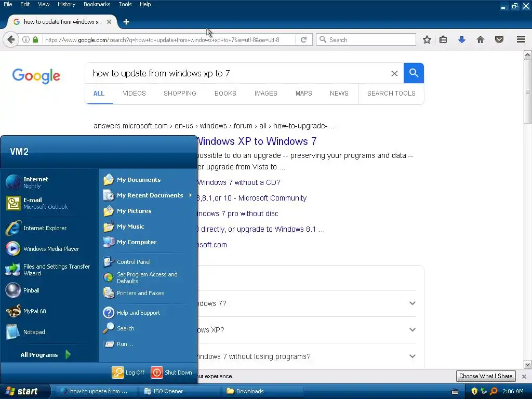Open My Documents folder
The width and height of the screenshot is (532, 399).
pyautogui.click(x=132, y=179)
